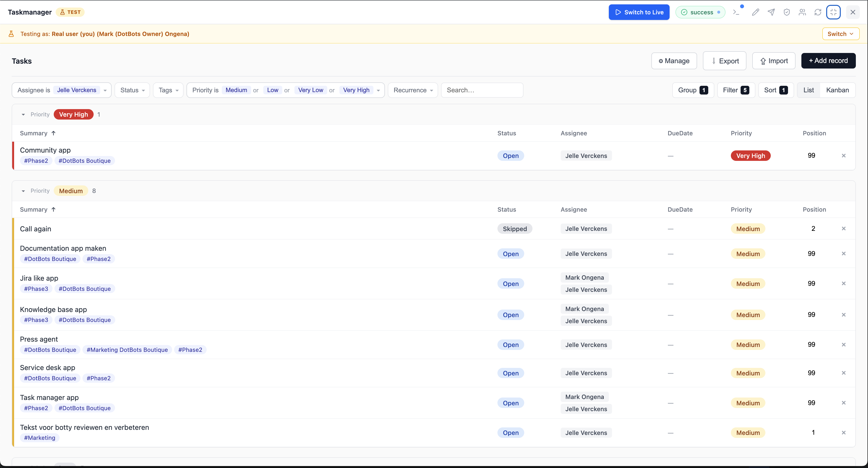
Task: Open the Filter options
Action: click(736, 90)
